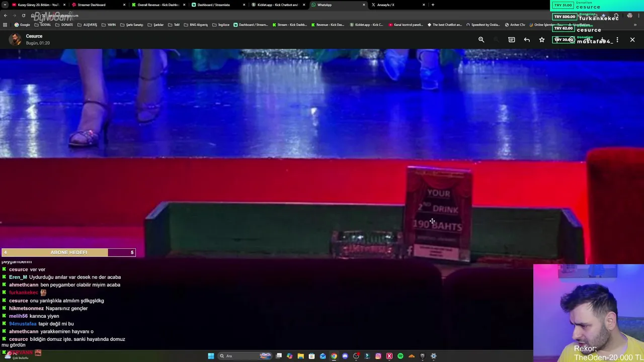Viewport: 644px width, 362px height.
Task: Open Kanal kontrol paneli bookmark
Action: click(406, 25)
